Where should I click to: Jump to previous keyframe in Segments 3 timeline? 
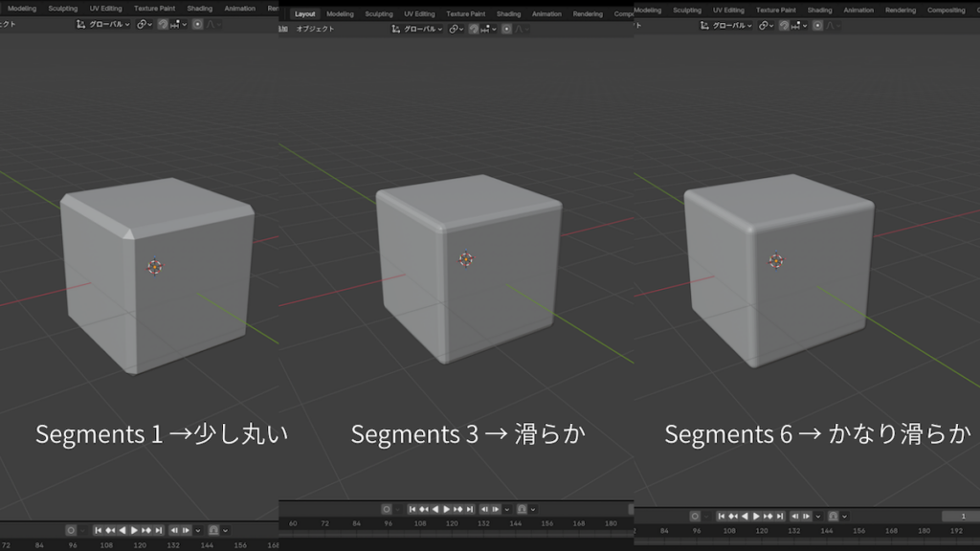[425, 510]
